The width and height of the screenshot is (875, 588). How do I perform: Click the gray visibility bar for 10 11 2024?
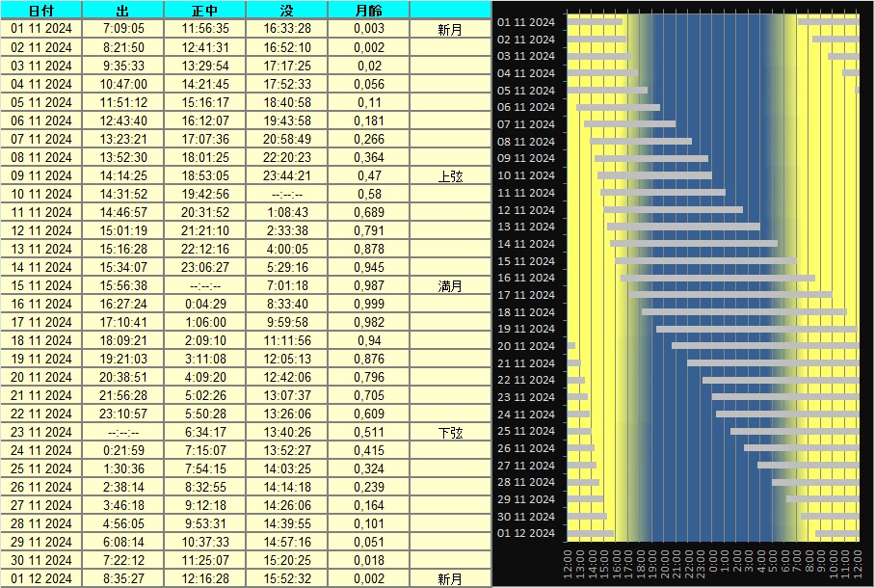click(x=654, y=175)
